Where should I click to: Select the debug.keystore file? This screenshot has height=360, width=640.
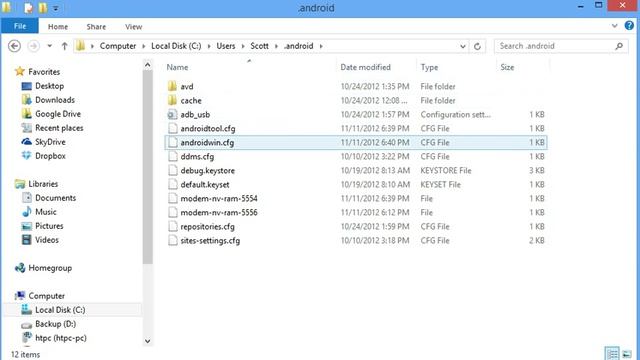tap(356, 170)
